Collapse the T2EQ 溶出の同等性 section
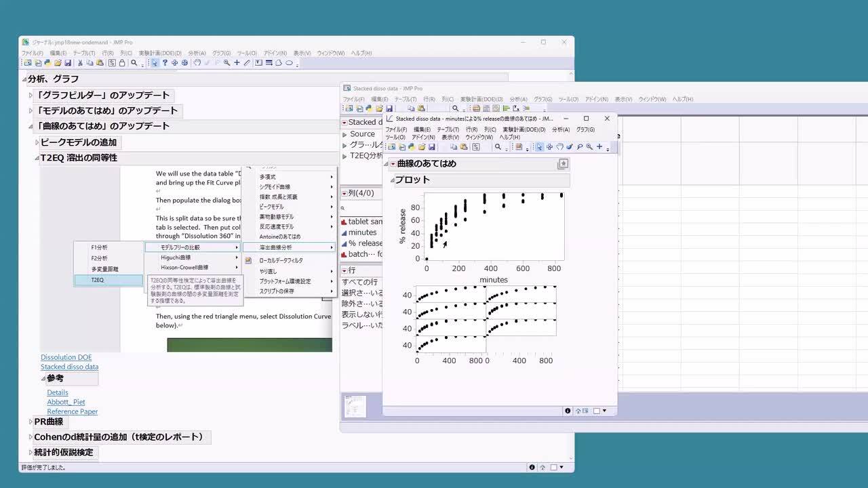This screenshot has width=868, height=488. tap(37, 158)
